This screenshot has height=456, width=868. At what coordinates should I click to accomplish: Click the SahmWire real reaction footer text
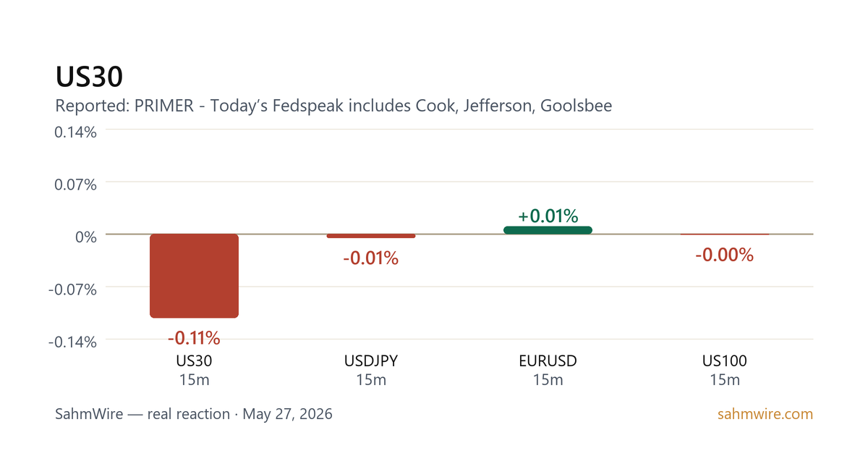(194, 415)
